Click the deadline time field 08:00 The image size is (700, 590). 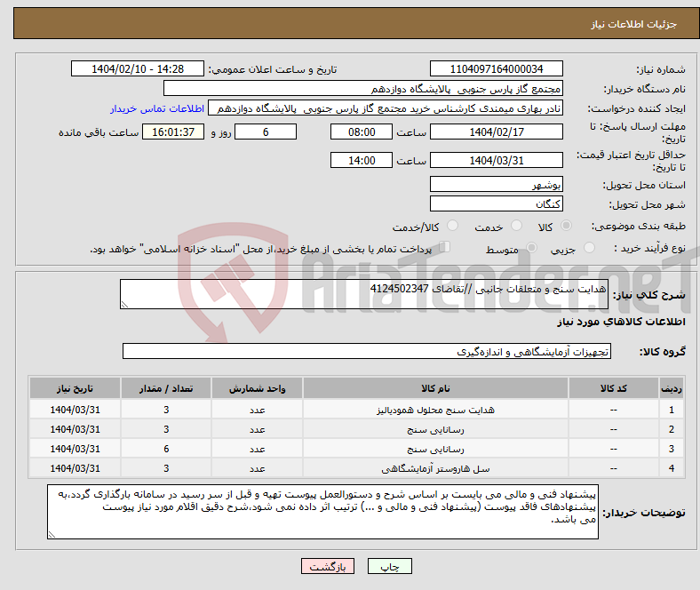[x=362, y=132]
